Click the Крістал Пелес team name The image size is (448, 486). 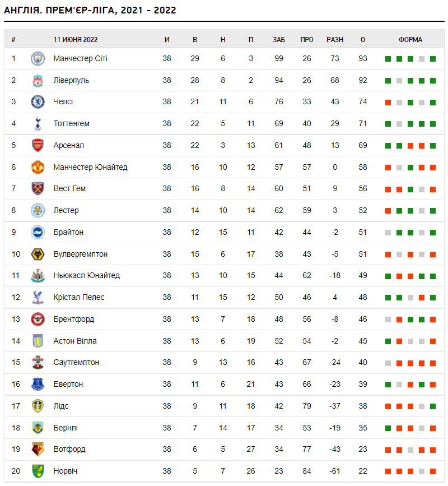coord(79,297)
